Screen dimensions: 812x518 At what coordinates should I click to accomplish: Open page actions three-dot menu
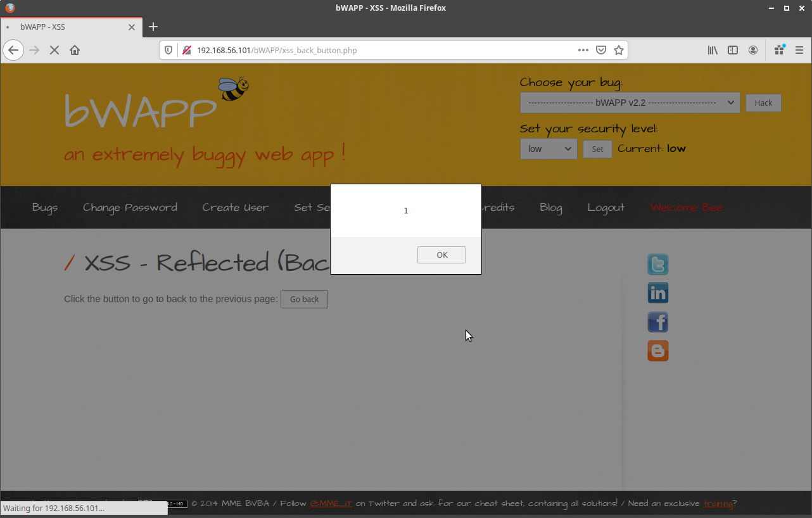583,50
